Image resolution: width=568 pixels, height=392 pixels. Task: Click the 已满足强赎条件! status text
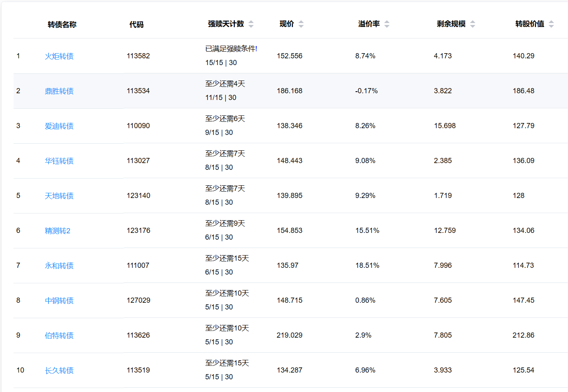point(231,49)
